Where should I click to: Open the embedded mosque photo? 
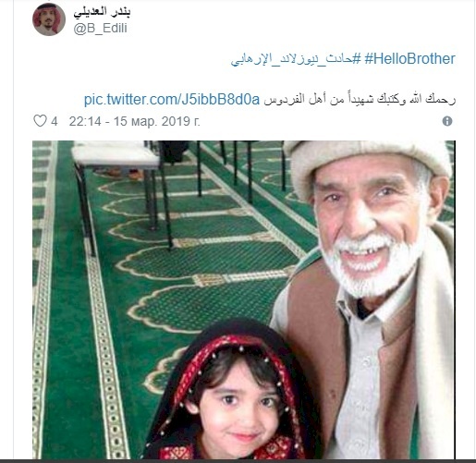pos(244,299)
